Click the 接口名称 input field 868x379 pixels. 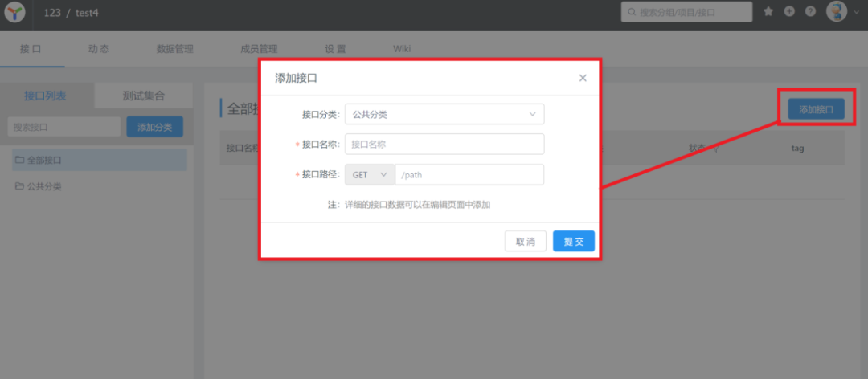pos(444,145)
